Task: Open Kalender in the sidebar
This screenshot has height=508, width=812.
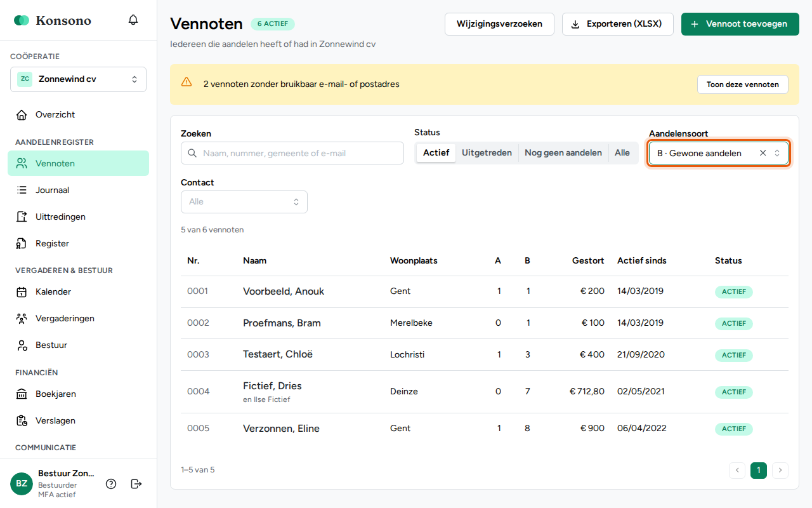Action: (78, 291)
